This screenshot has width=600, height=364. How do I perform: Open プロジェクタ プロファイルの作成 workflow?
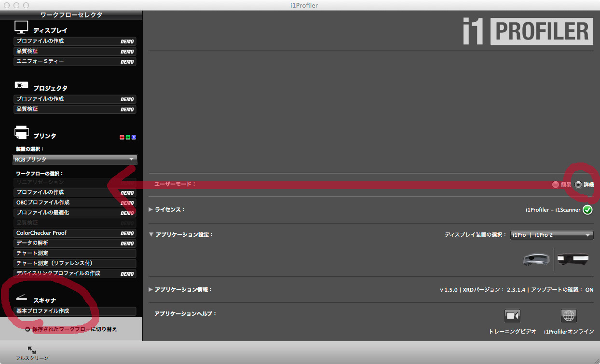(x=75, y=99)
